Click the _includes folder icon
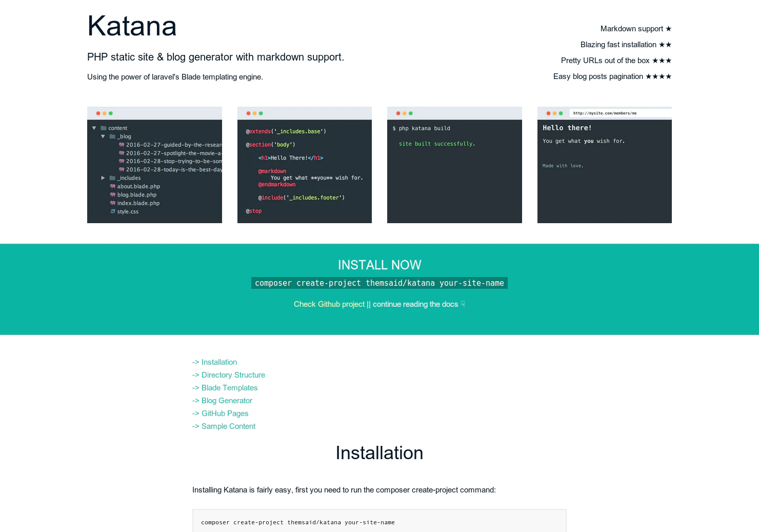 (113, 178)
